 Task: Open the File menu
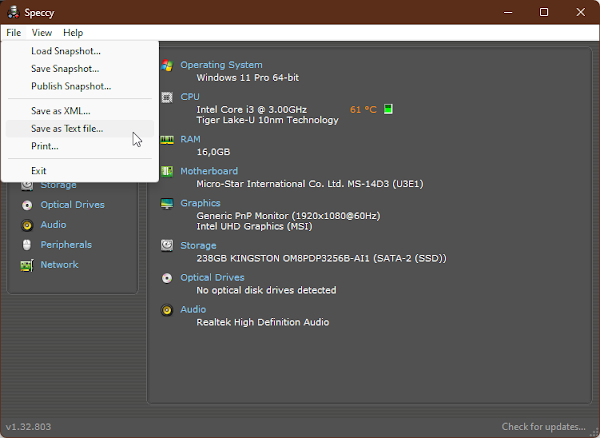13,33
